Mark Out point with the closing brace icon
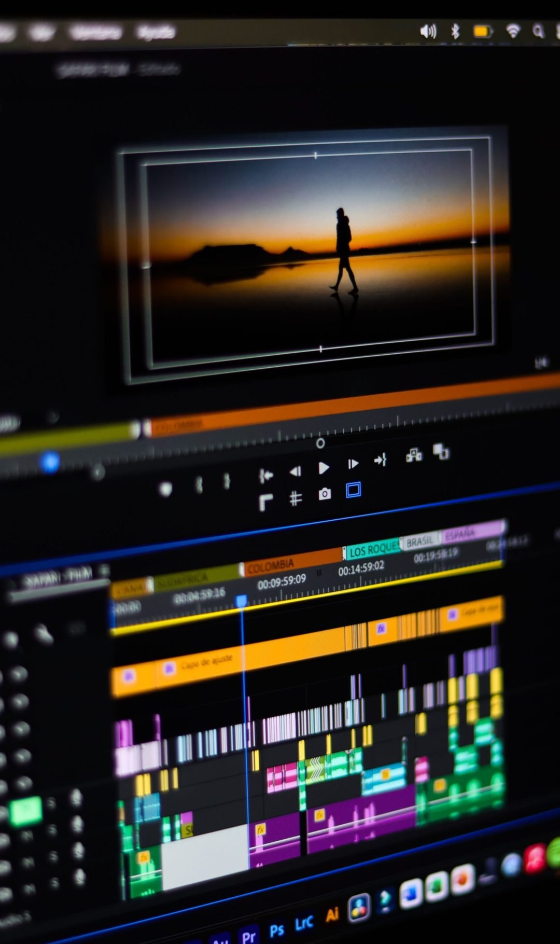The width and height of the screenshot is (560, 944). [x=227, y=480]
